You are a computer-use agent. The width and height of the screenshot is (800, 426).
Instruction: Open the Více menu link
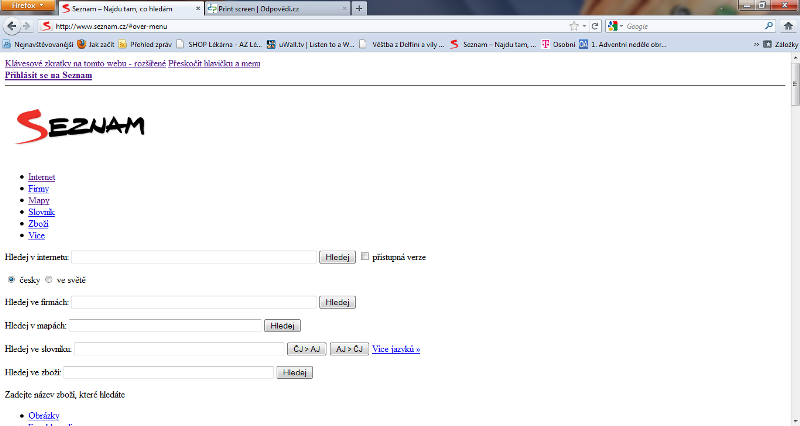point(37,236)
